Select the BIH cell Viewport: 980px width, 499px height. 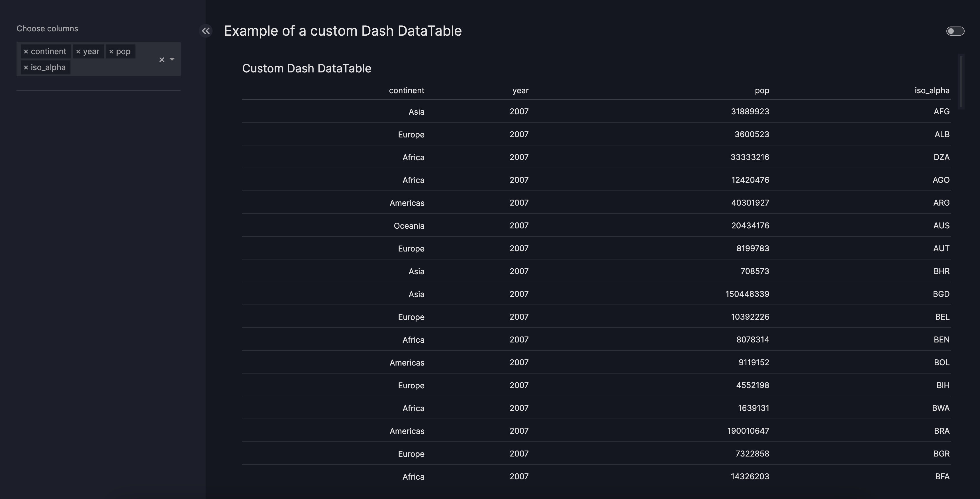943,386
